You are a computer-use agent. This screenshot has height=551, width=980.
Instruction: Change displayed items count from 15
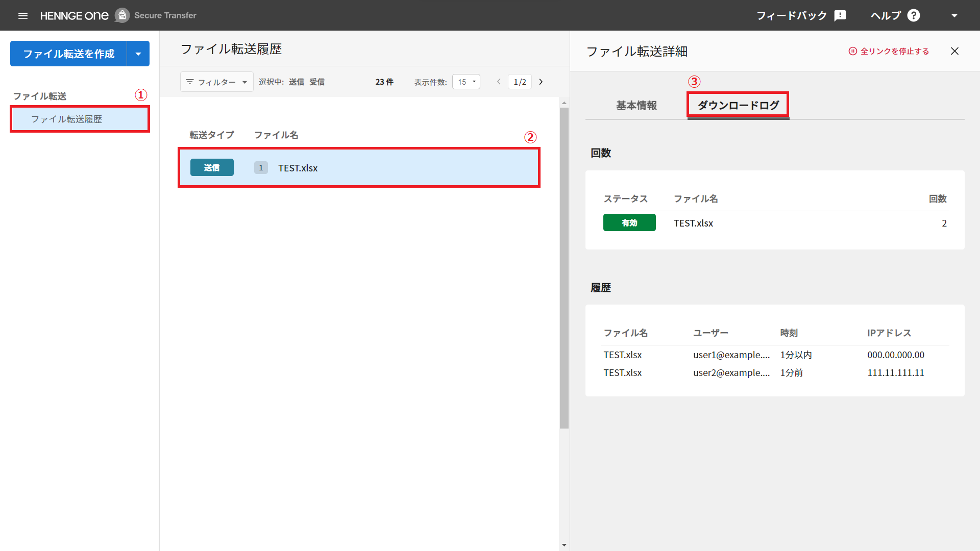pyautogui.click(x=466, y=82)
